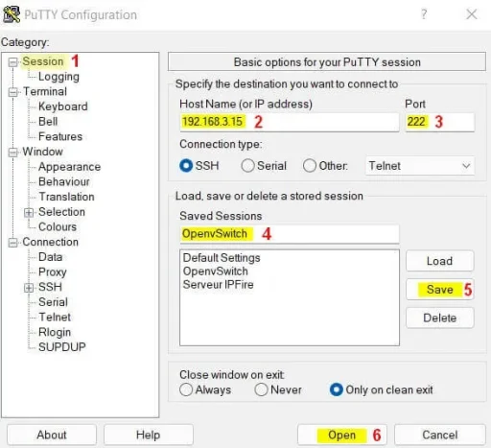Select OpenvSwitch in the saved sessions list
491x448 pixels.
216,271
